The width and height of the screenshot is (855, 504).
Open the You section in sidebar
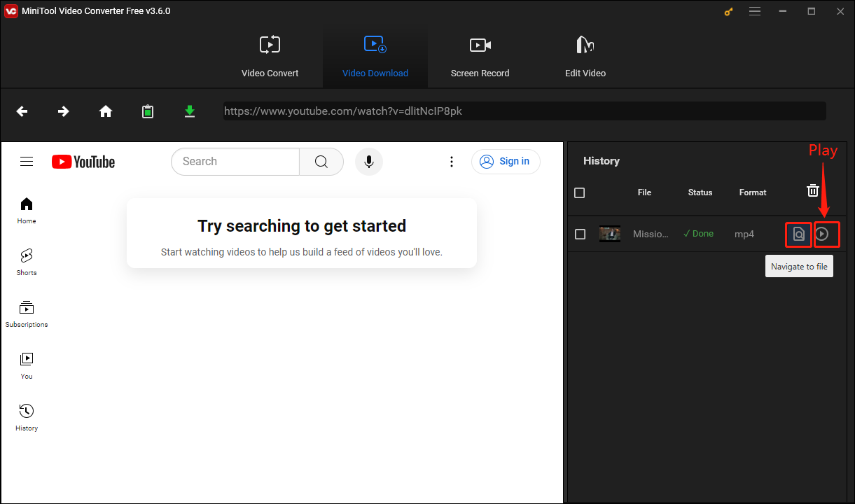27,366
